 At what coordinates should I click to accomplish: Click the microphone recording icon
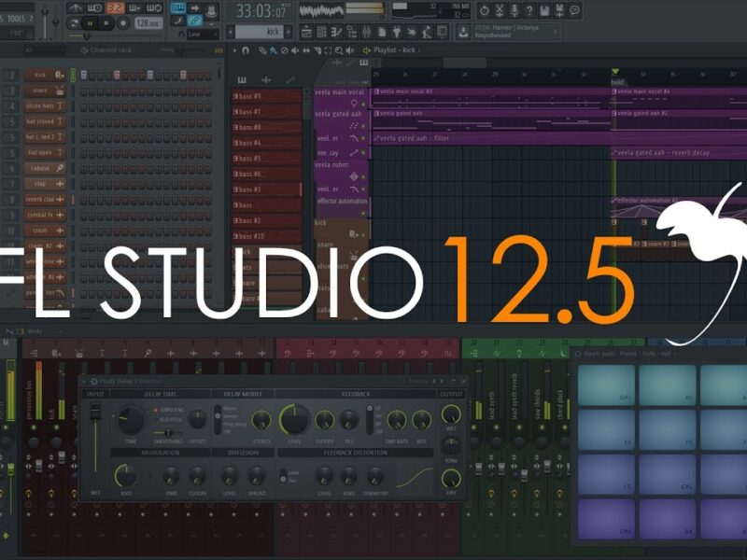point(514,10)
